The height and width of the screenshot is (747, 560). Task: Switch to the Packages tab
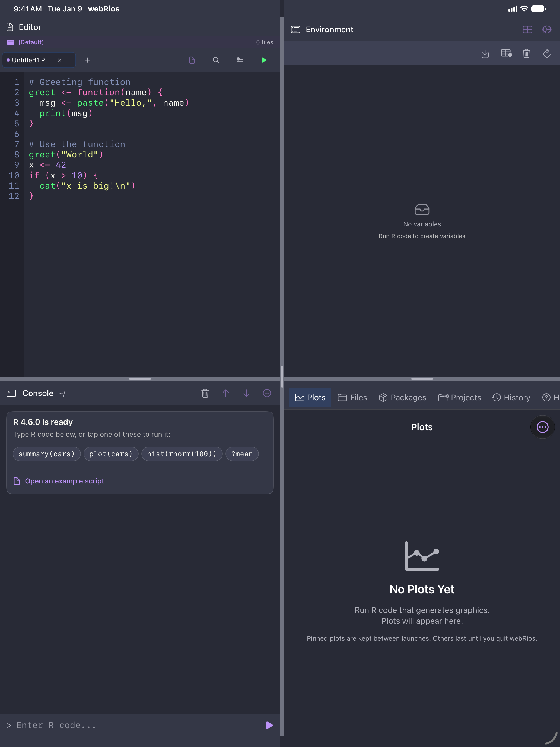[402, 397]
